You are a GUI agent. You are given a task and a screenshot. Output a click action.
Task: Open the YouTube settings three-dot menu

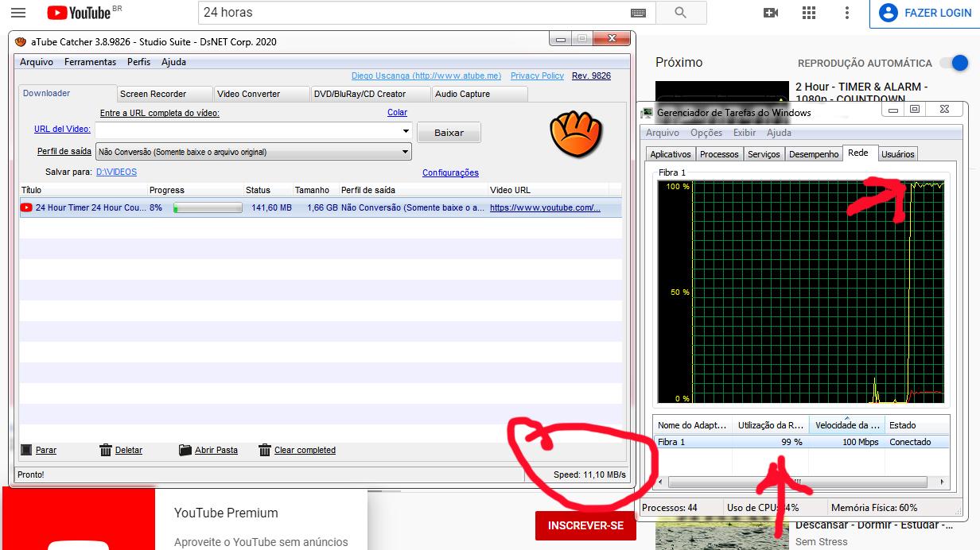847,13
